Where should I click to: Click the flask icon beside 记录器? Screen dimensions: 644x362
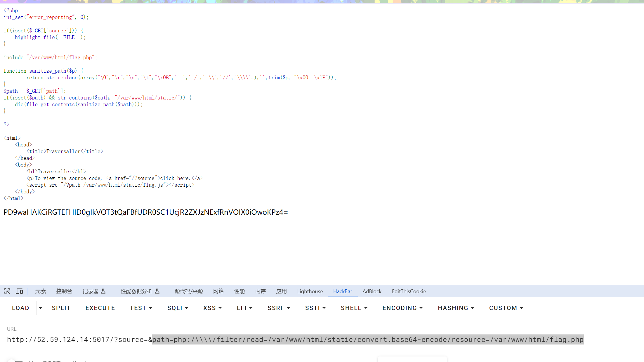click(x=103, y=291)
